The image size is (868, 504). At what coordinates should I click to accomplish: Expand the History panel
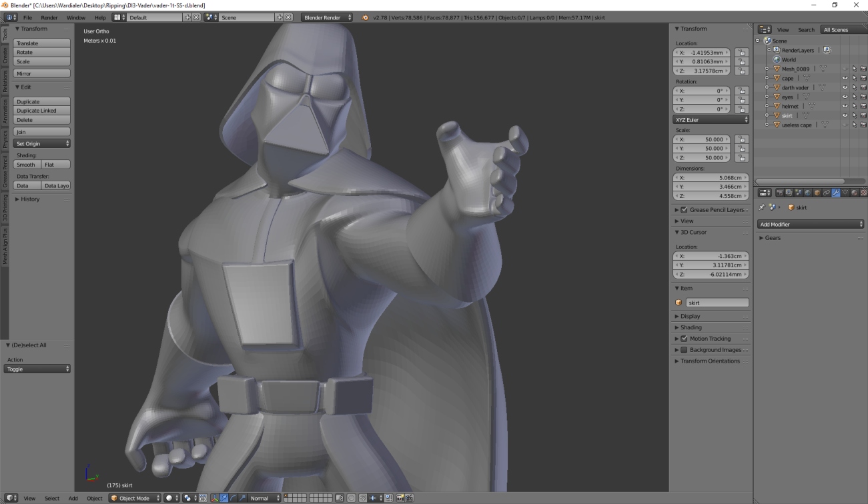30,199
